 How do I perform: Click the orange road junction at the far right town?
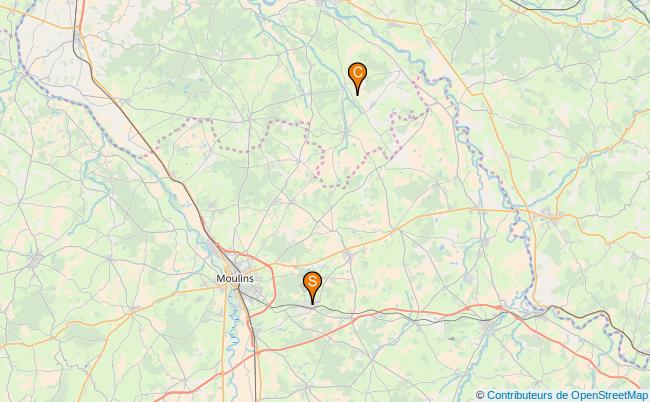[555, 216]
